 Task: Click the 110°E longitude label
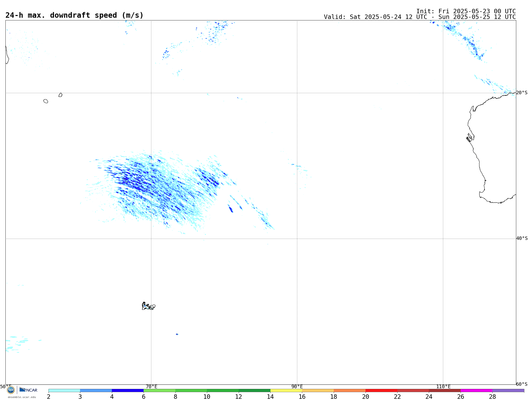click(x=443, y=387)
